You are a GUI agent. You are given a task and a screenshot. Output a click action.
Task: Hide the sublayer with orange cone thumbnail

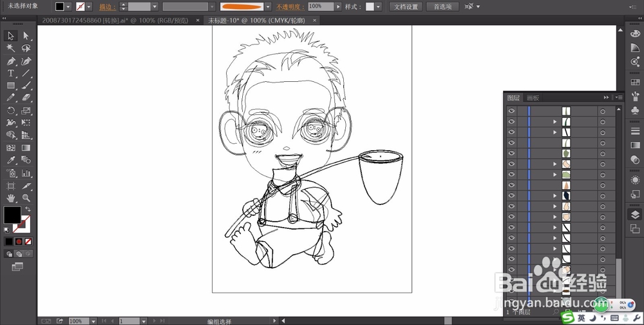pyautogui.click(x=511, y=185)
